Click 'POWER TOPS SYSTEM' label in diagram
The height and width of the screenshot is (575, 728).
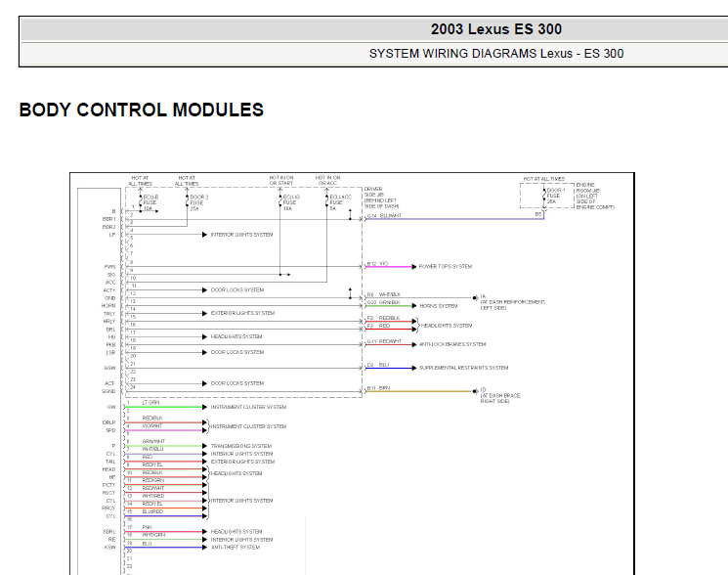446,267
